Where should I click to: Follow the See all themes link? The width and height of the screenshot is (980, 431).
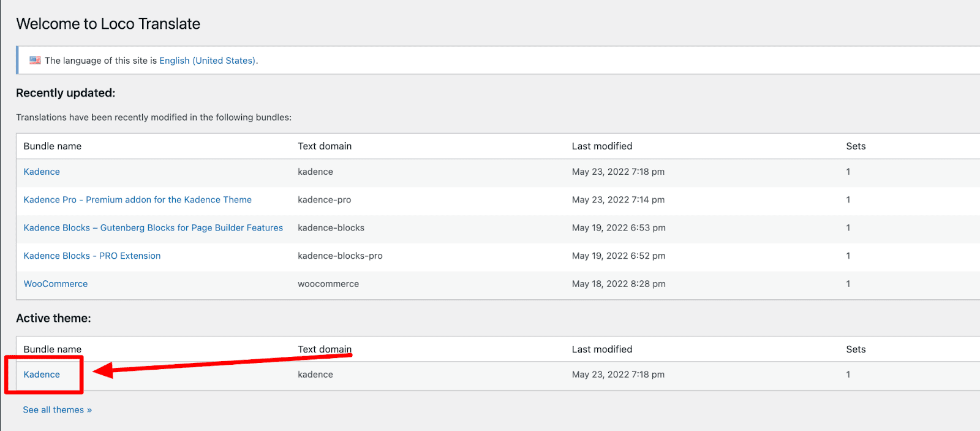(x=58, y=410)
